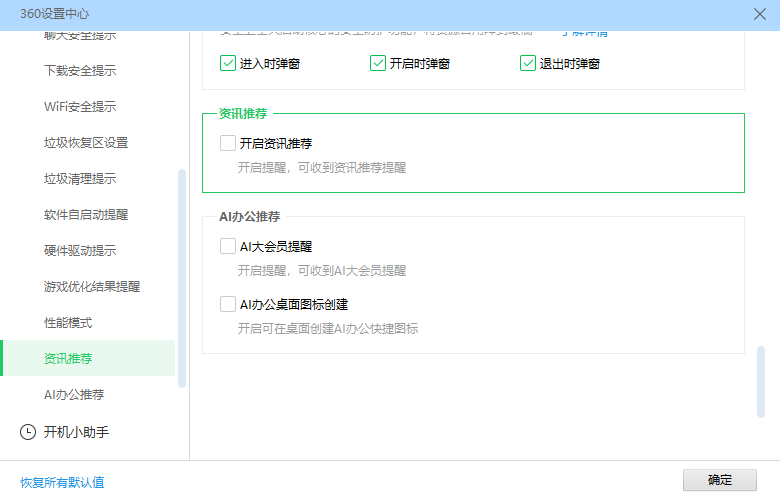Select 垃圾恢复区设置 in the sidebar
This screenshot has height=500, width=780.
pos(86,143)
